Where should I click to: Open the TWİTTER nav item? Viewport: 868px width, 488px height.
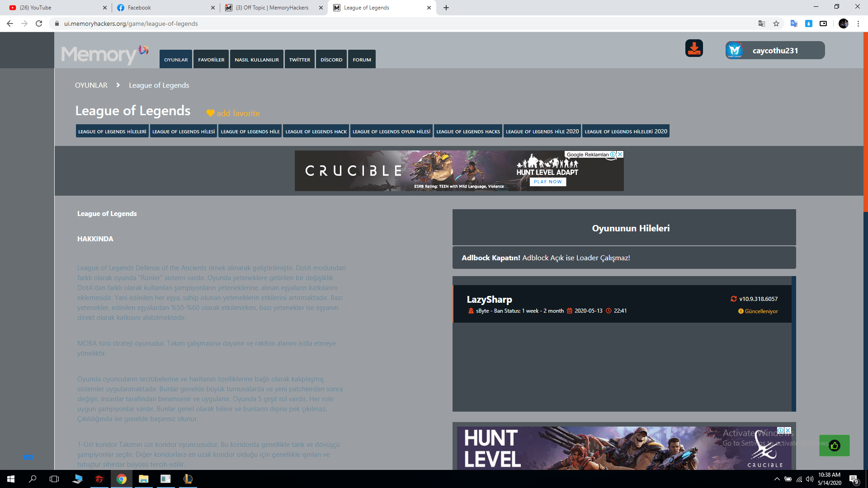[300, 59]
